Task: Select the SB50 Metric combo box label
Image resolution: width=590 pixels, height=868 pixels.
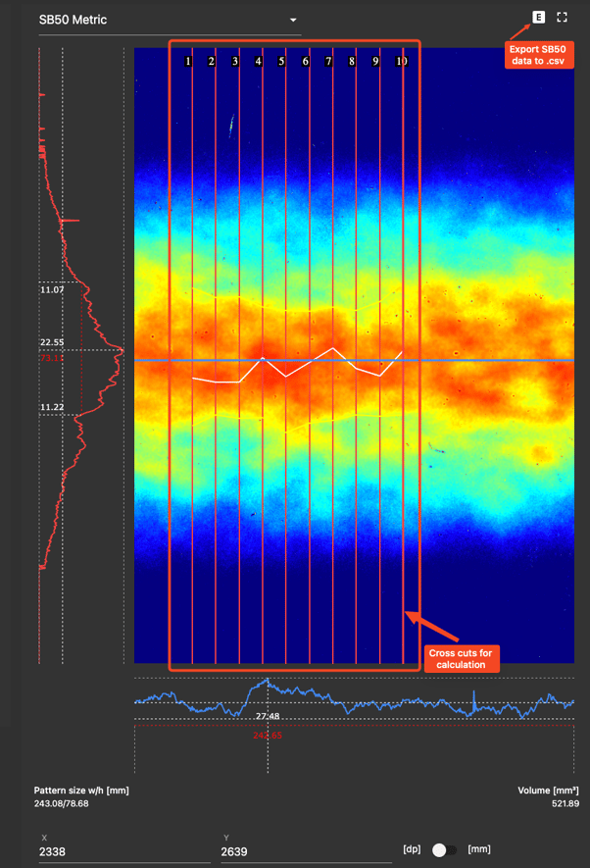Action: coord(74,20)
